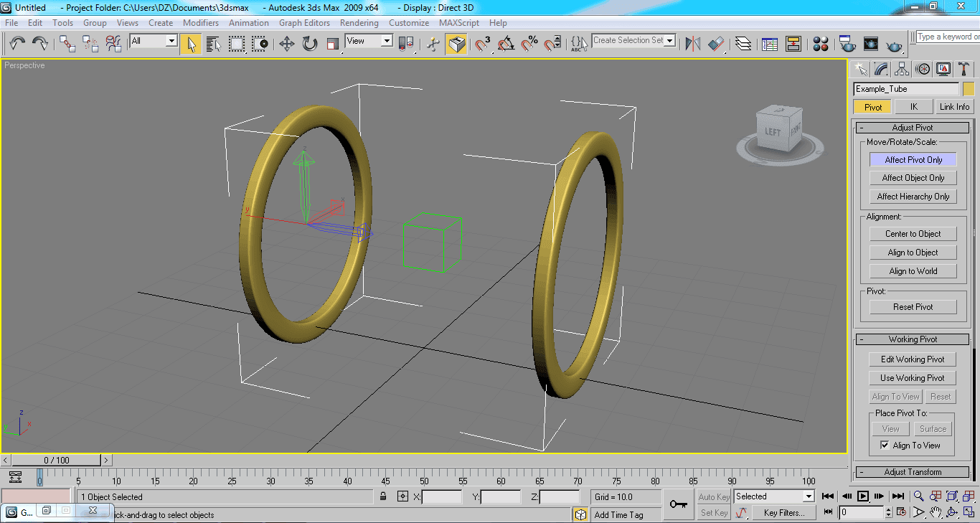Click Edit Working Pivot button
Viewport: 980px width, 523px height.
click(x=913, y=359)
